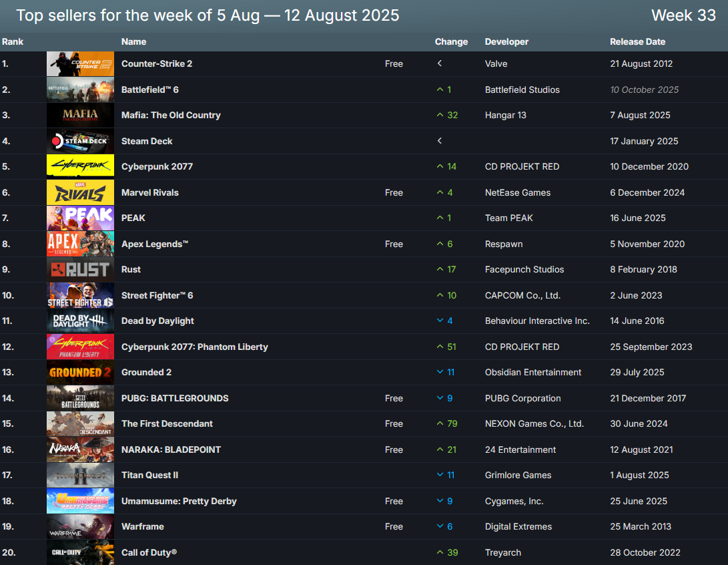The width and height of the screenshot is (728, 565).
Task: Click the '17 January 2025' release date
Action: [644, 142]
